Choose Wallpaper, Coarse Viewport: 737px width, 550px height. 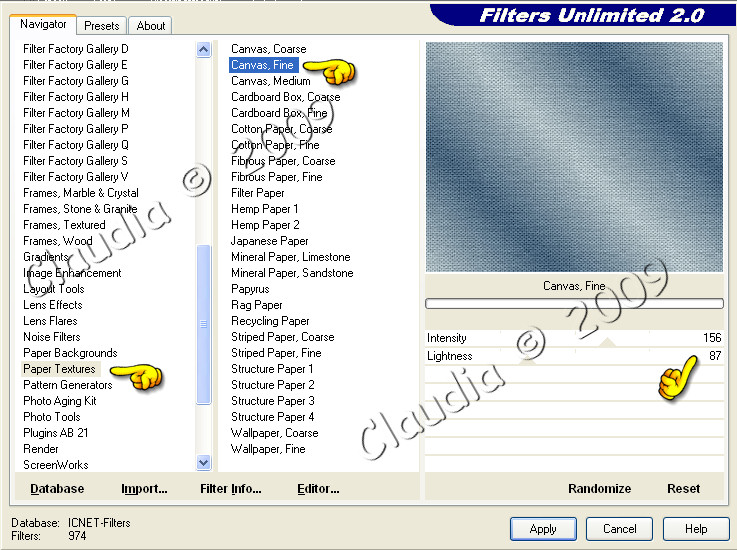[x=274, y=433]
